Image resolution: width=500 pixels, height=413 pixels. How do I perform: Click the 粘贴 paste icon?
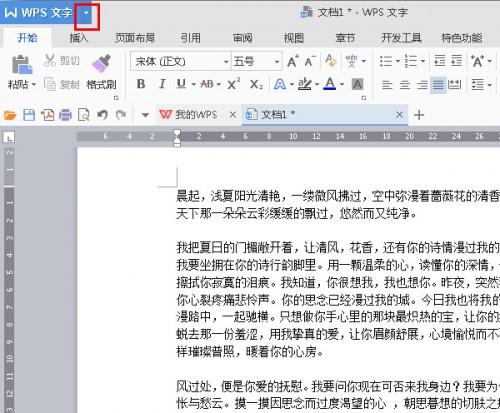click(x=22, y=64)
